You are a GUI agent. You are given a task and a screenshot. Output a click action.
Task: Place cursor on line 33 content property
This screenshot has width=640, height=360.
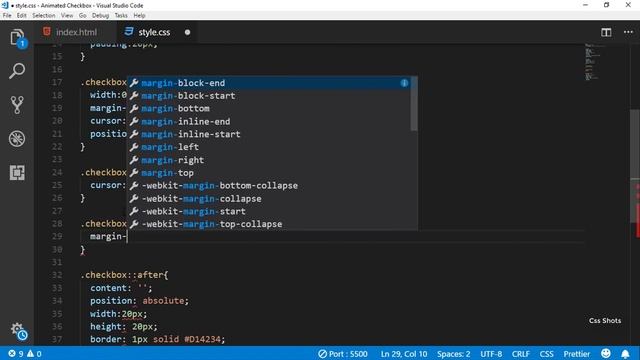(x=108, y=288)
